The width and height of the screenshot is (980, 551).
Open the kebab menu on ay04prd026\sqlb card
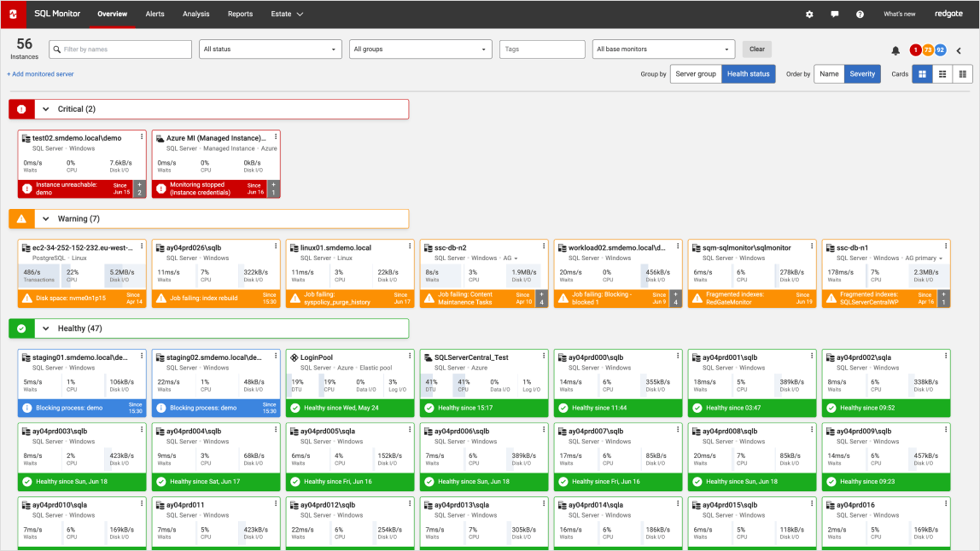[x=276, y=246]
